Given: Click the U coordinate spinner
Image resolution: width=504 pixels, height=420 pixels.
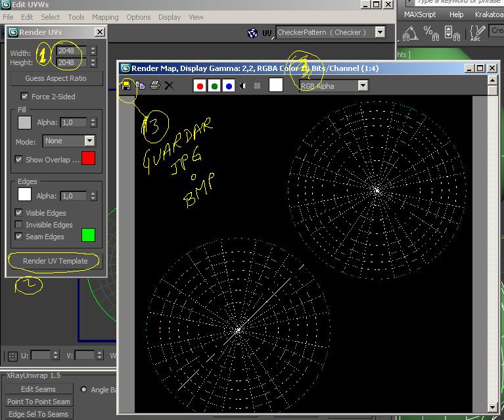Looking at the screenshot, I should 56,356.
